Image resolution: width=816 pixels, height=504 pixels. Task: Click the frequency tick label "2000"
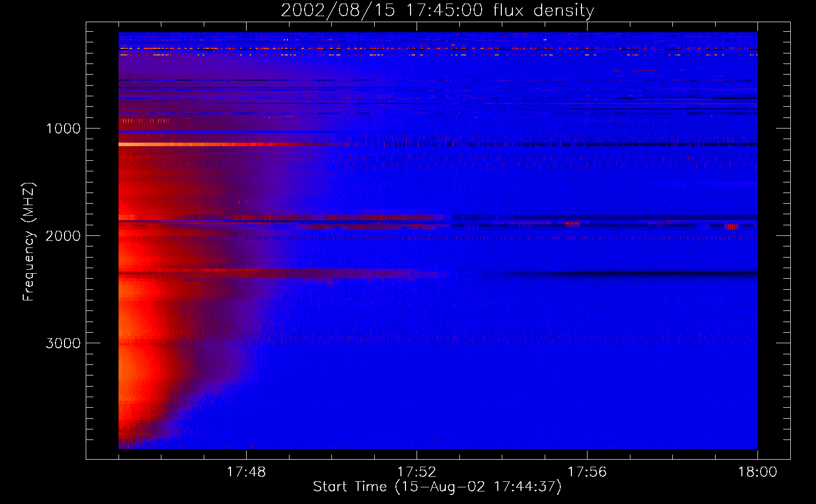(x=63, y=236)
